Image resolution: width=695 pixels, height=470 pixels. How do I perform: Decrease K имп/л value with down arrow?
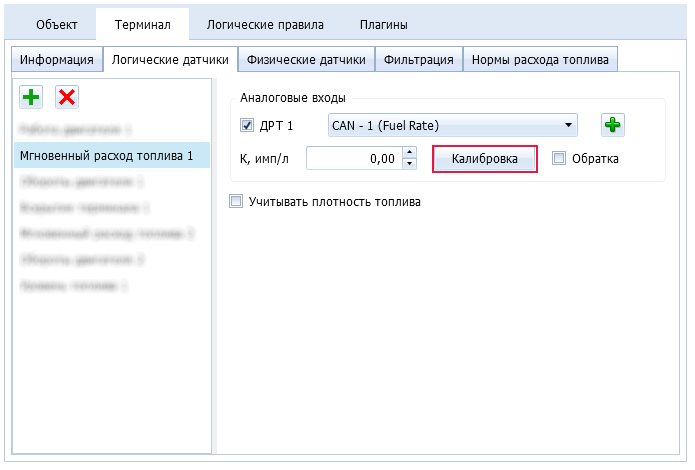[409, 163]
